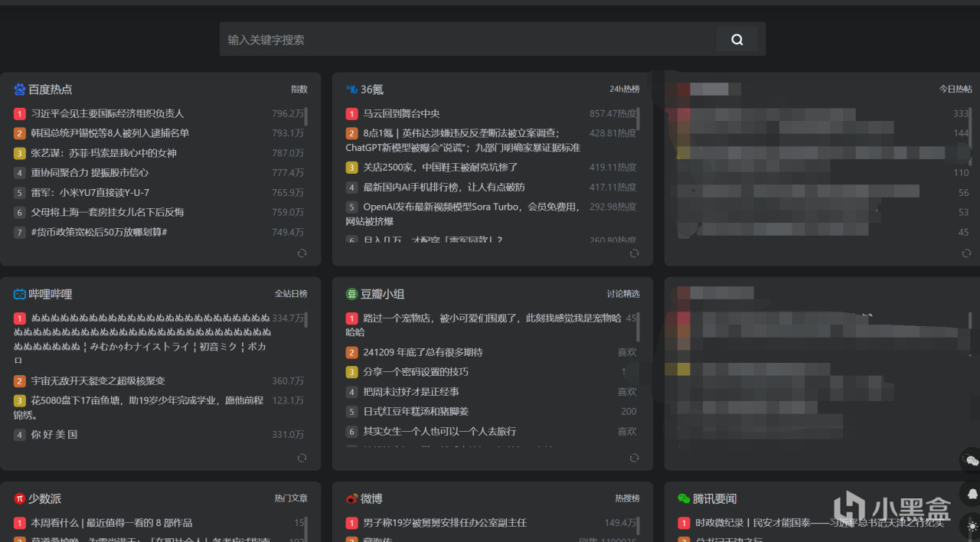This screenshot has height=542, width=980.
Task: Click the 微博 logo icon
Action: click(352, 498)
